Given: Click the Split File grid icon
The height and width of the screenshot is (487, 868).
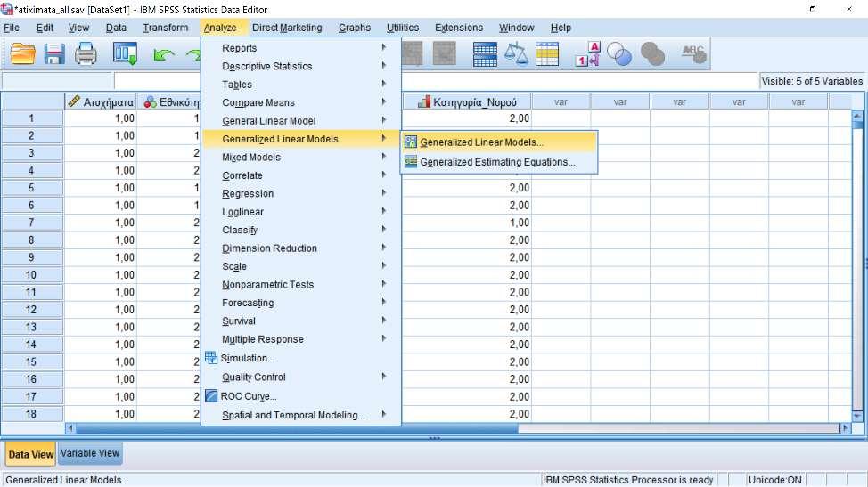Looking at the screenshot, I should coord(485,54).
